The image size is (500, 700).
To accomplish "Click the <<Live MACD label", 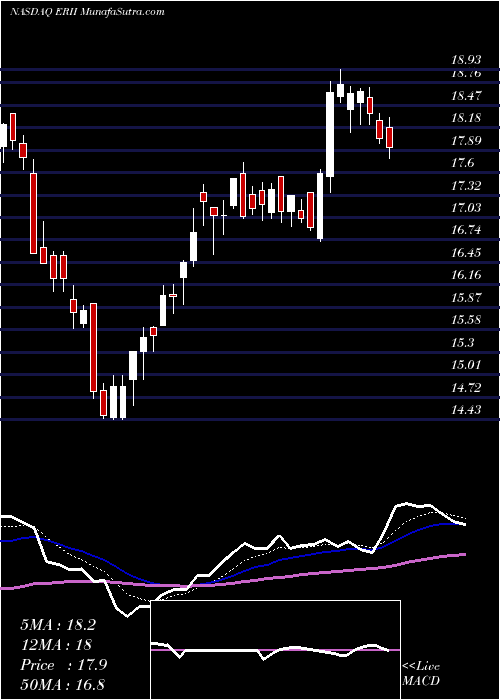I will pyautogui.click(x=421, y=674).
